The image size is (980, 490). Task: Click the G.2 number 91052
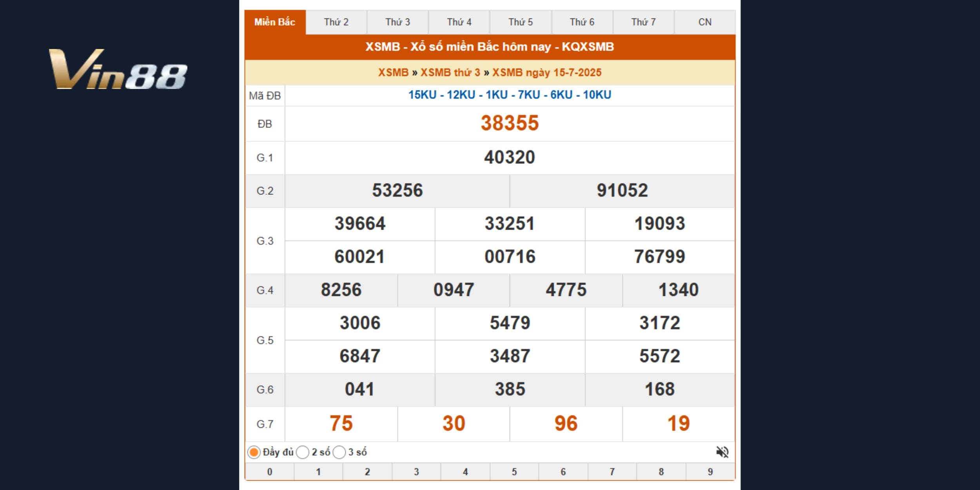click(x=622, y=191)
